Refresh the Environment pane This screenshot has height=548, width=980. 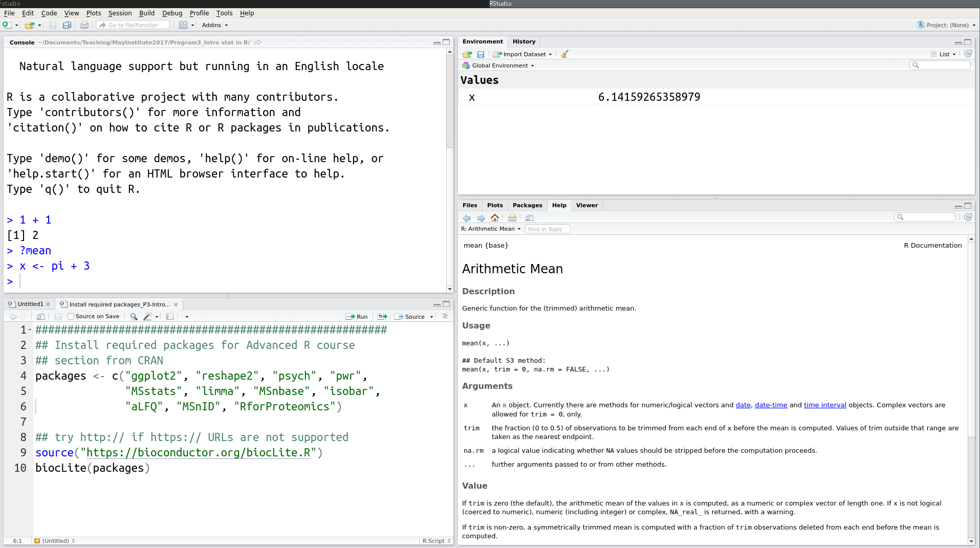[968, 54]
